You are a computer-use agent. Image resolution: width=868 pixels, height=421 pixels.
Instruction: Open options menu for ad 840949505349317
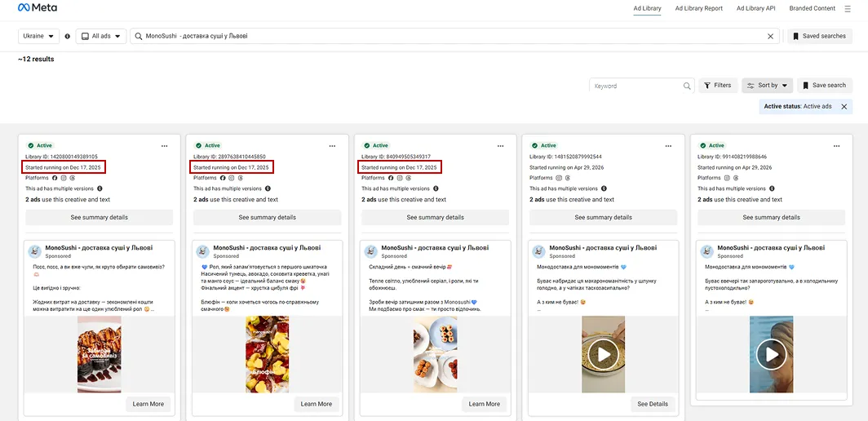[500, 146]
